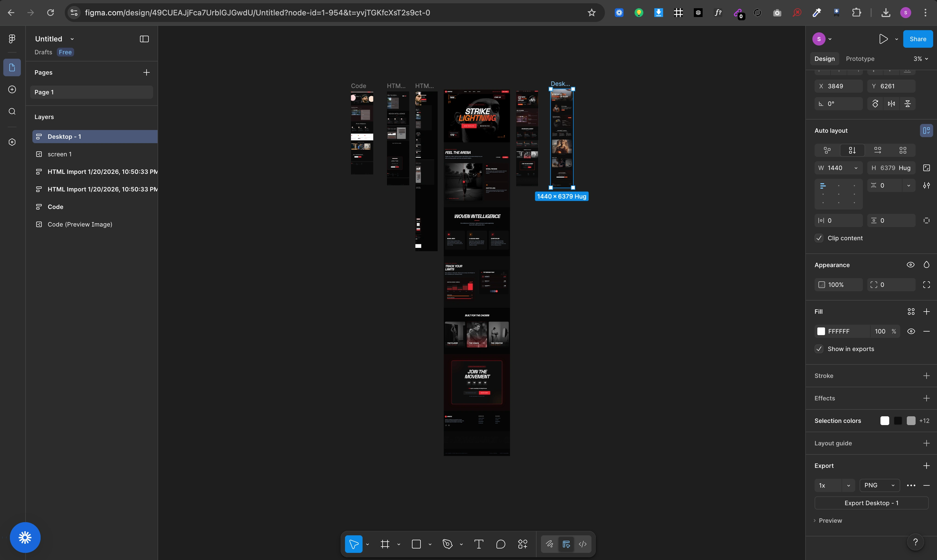Toggle Show in exports checkbox
The height and width of the screenshot is (560, 937).
(x=819, y=349)
